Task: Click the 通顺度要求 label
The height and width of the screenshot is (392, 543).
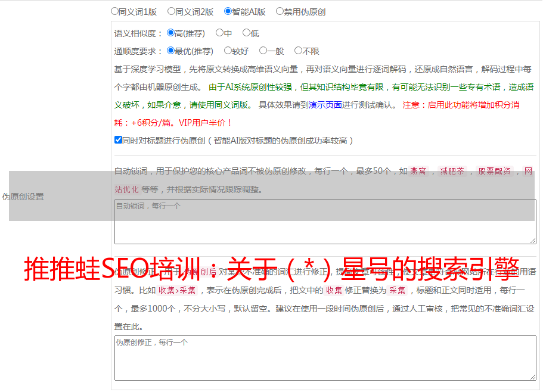Action: [x=138, y=51]
